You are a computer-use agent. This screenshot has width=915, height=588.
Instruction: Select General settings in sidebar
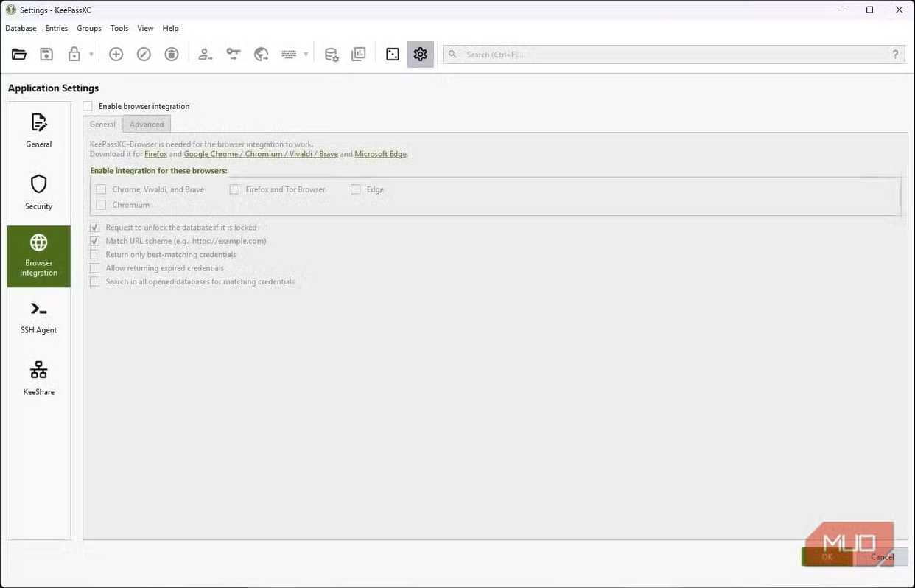coord(39,131)
